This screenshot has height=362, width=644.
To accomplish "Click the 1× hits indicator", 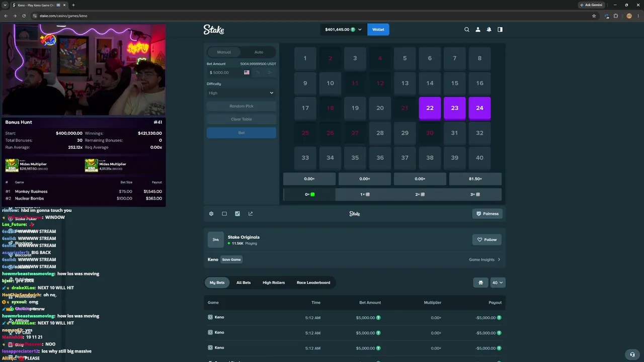I will pyautogui.click(x=365, y=195).
